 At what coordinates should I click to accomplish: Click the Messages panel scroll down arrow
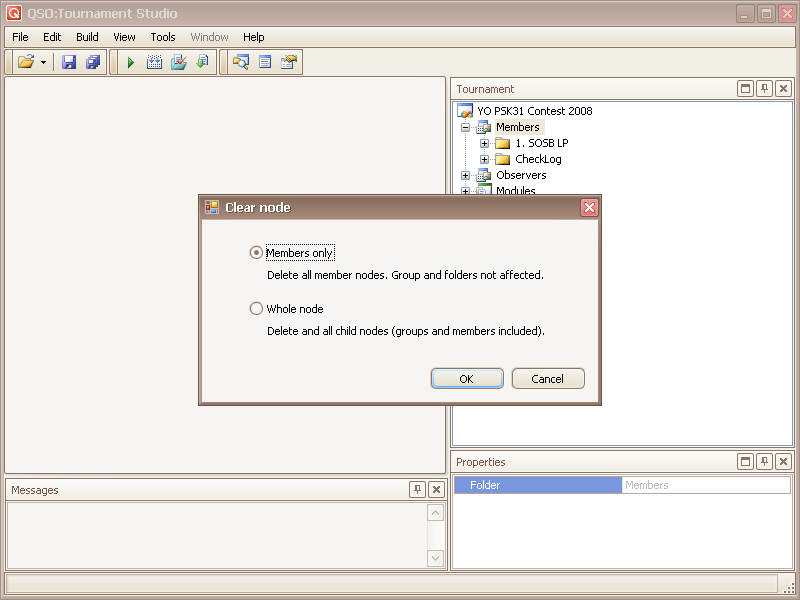click(x=436, y=558)
